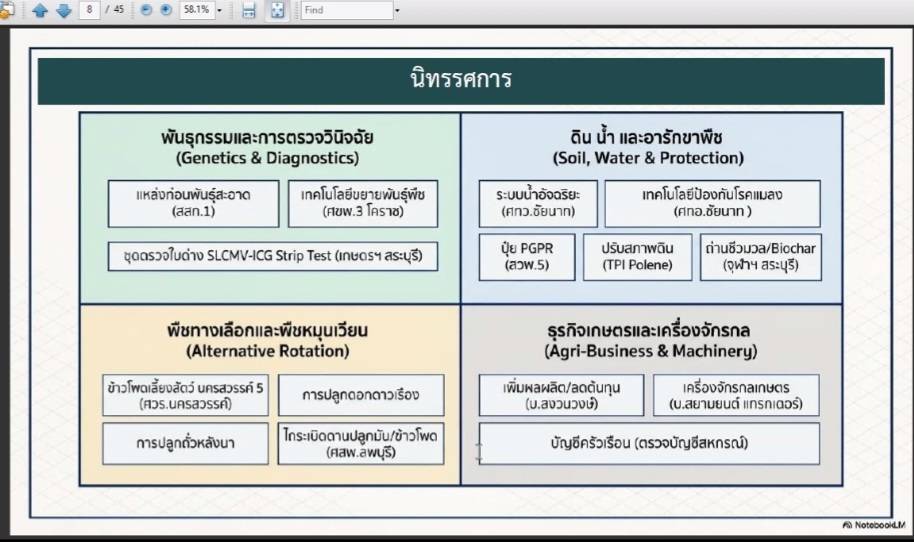Open the Find options dropdown arrow

[x=397, y=11]
